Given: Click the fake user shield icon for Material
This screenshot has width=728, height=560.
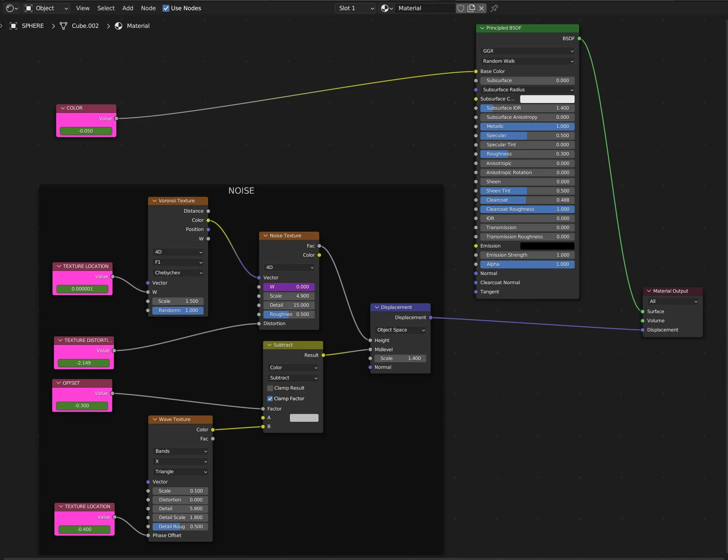Looking at the screenshot, I should 460,8.
